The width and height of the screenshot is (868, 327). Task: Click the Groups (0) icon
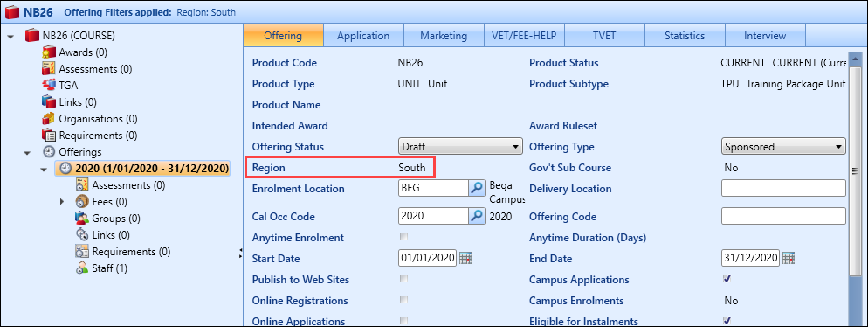82,219
